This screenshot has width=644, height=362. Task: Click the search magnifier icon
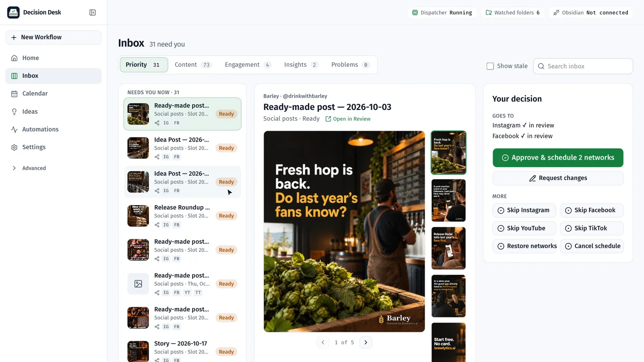pos(541,66)
